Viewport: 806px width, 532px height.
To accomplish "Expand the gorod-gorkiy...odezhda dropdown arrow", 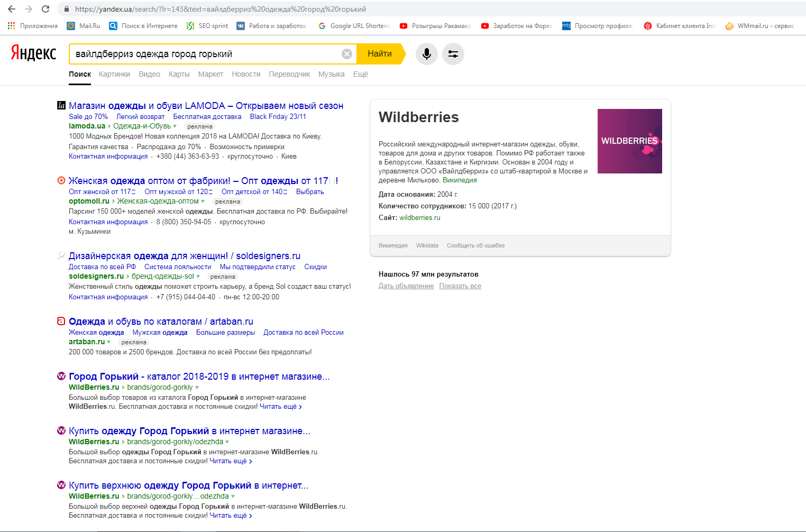I will click(x=233, y=497).
